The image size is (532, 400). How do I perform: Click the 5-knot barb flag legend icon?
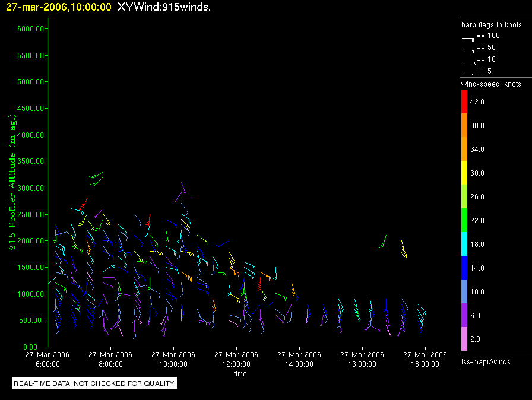468,73
